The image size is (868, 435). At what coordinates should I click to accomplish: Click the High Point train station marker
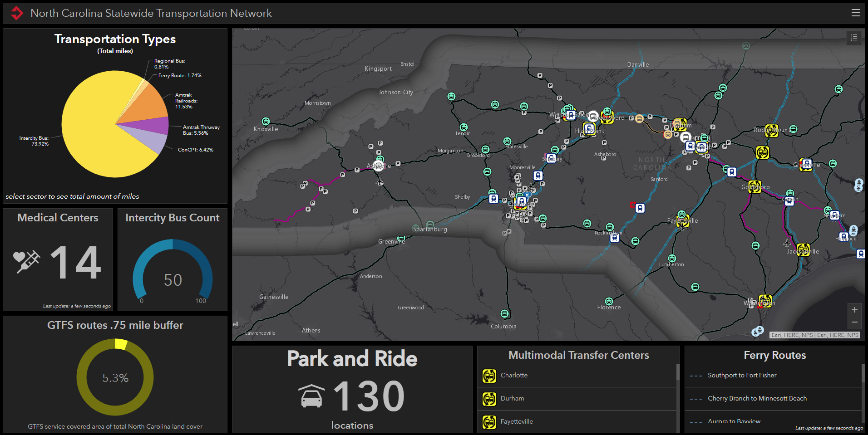[x=589, y=129]
